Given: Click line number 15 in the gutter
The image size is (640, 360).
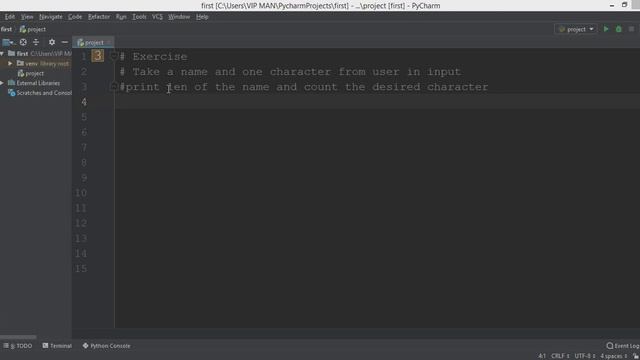Looking at the screenshot, I should [x=81, y=269].
